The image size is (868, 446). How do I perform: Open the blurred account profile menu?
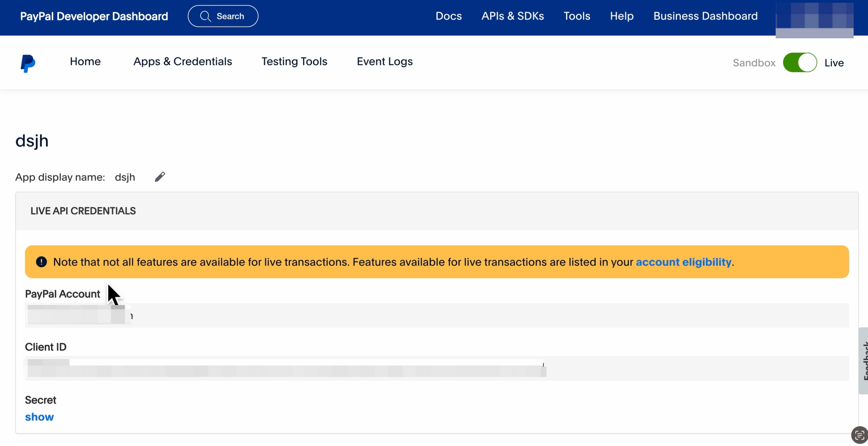click(814, 20)
